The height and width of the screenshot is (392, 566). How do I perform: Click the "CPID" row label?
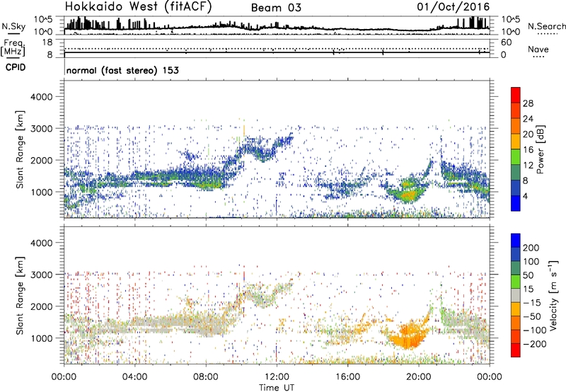(16, 67)
